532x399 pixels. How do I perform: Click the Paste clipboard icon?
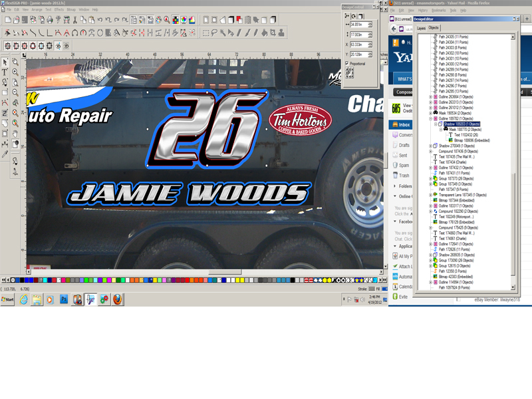[92, 20]
